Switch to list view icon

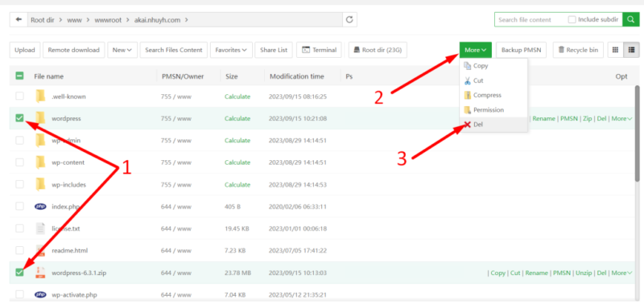(632, 50)
